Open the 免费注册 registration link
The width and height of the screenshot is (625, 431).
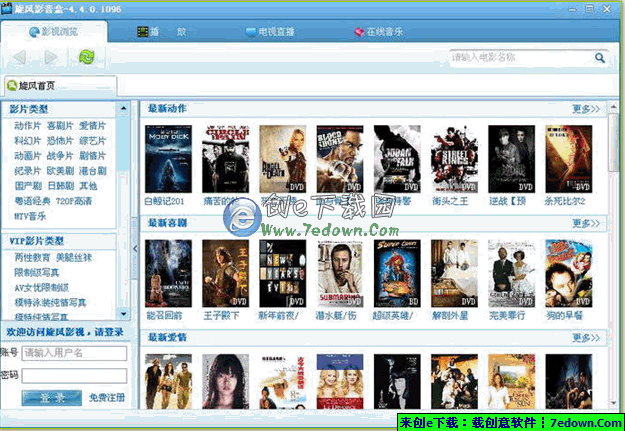(x=107, y=398)
